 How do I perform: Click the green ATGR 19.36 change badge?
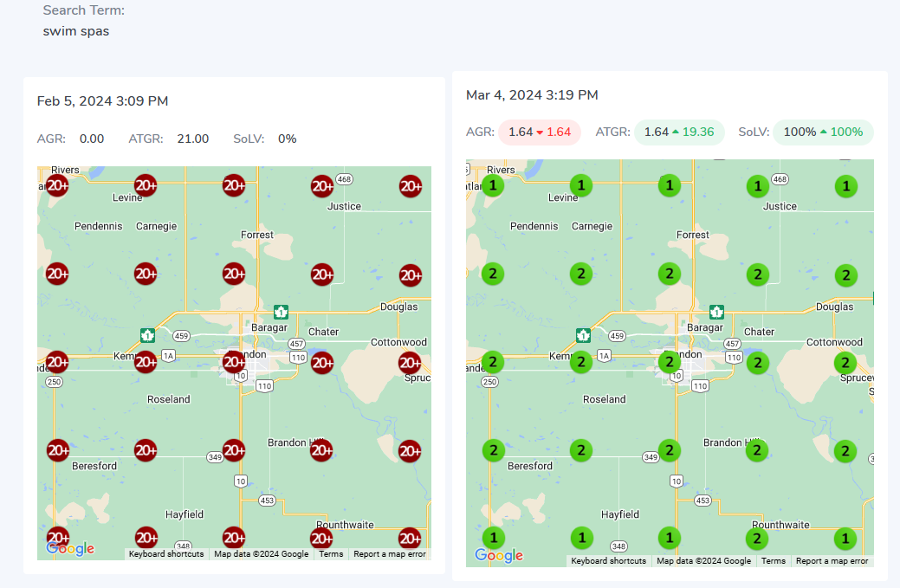680,132
